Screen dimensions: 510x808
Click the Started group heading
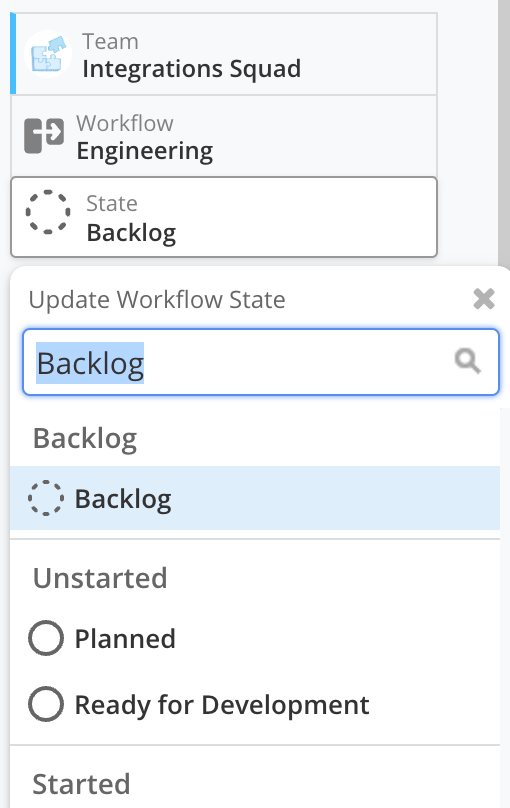pyautogui.click(x=81, y=784)
